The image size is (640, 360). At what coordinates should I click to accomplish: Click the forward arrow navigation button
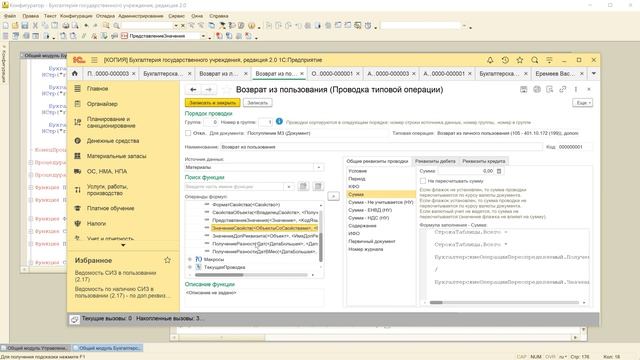pos(209,89)
